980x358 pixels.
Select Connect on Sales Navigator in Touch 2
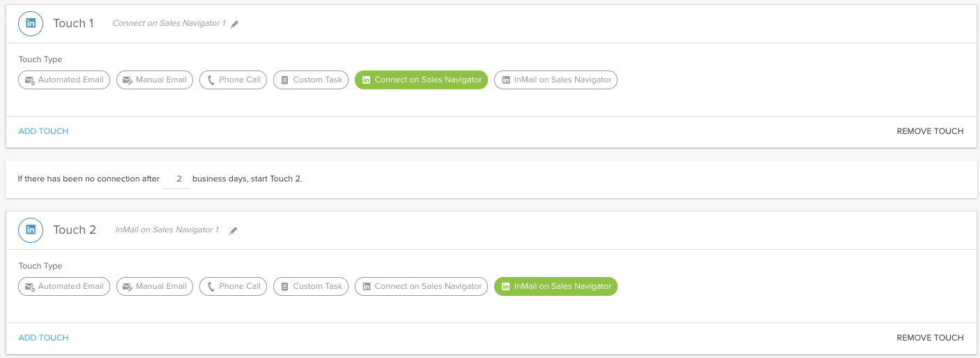(x=421, y=287)
